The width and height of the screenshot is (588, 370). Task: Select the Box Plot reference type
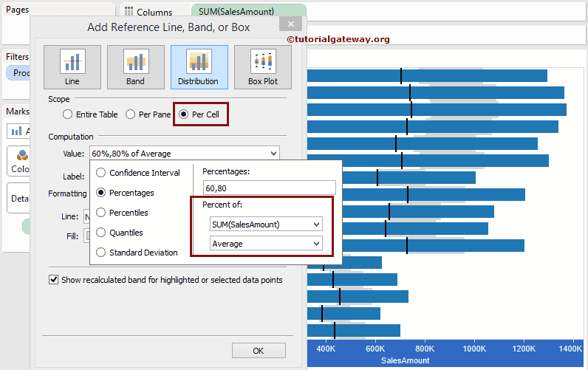263,67
